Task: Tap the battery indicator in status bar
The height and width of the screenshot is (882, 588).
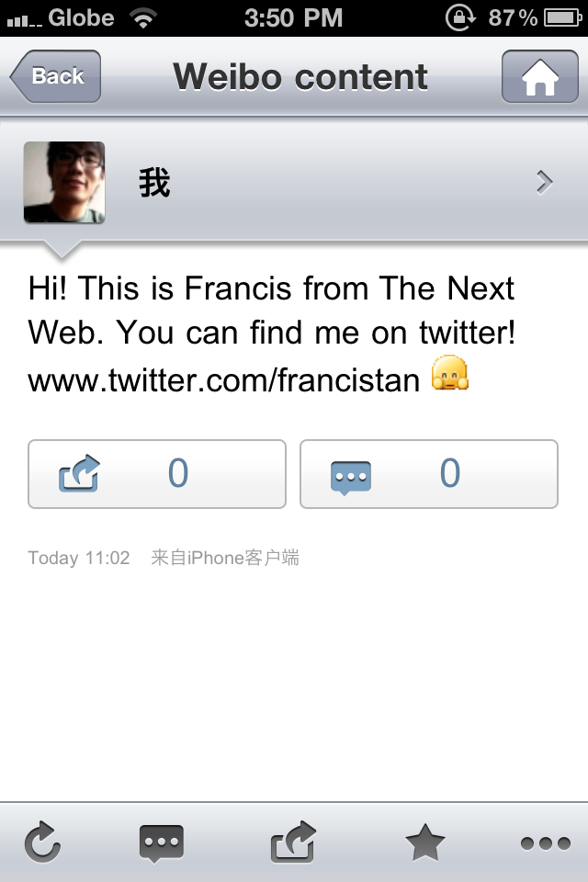Action: coord(562,18)
